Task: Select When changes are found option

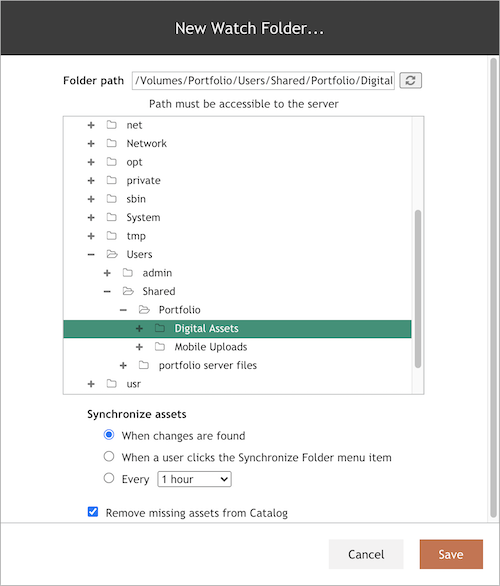Action: pyautogui.click(x=109, y=435)
